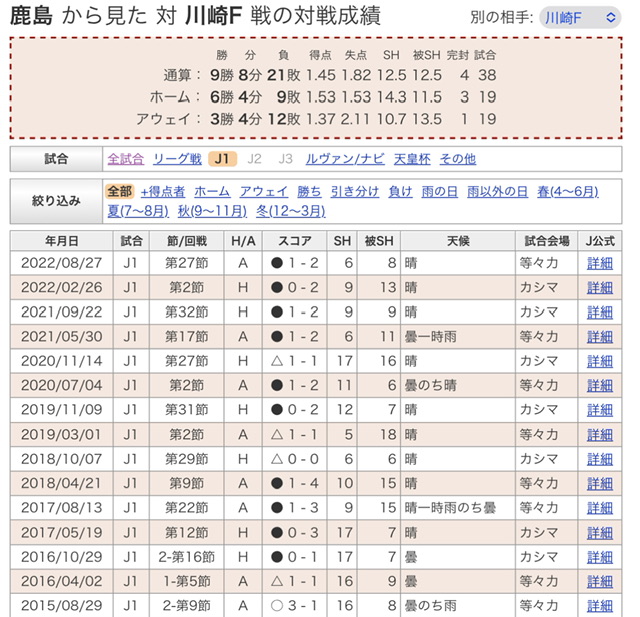Filter by 春(4〜6月) season
The image size is (640, 617).
click(568, 191)
